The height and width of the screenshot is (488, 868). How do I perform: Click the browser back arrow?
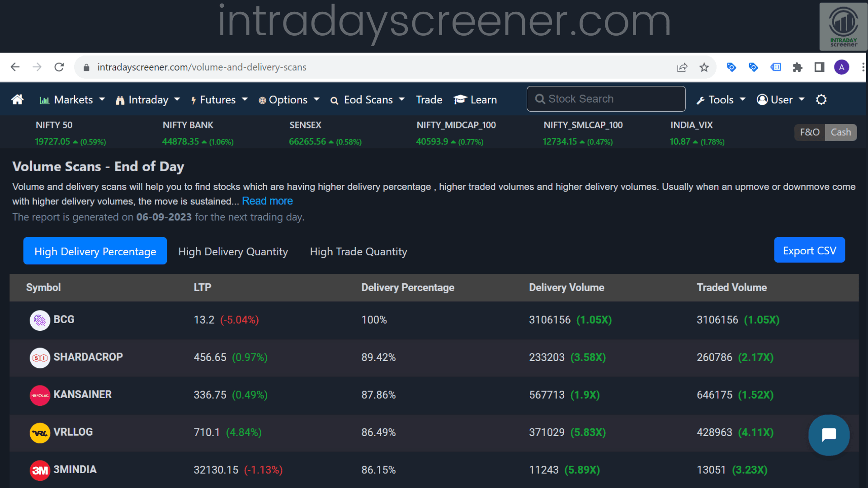tap(15, 67)
